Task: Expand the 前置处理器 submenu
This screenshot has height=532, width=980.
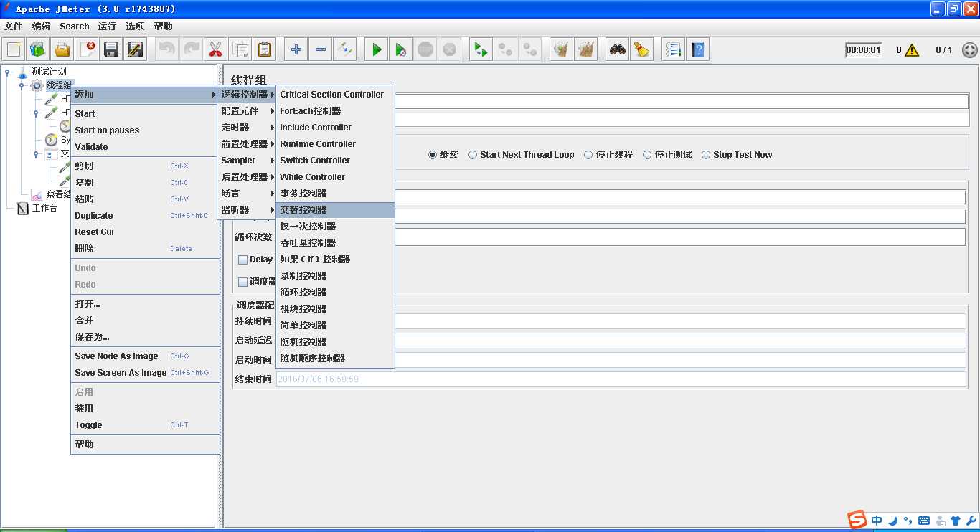Action: [x=247, y=144]
